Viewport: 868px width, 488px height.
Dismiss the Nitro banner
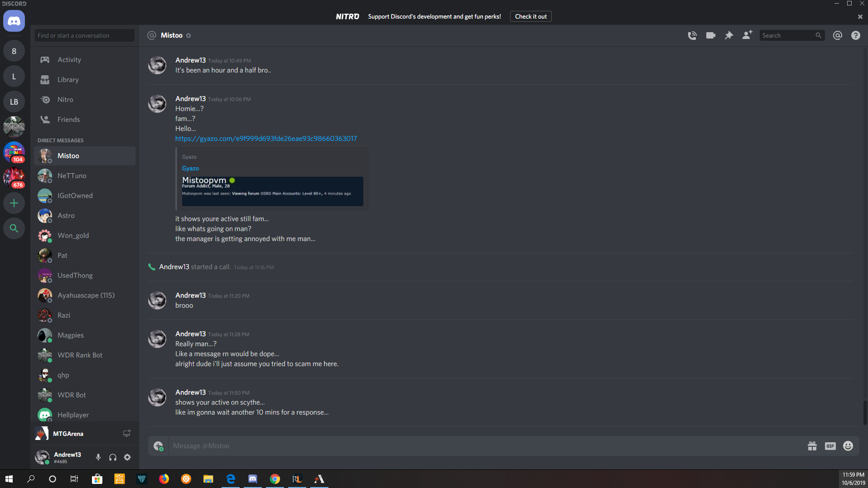pos(860,17)
